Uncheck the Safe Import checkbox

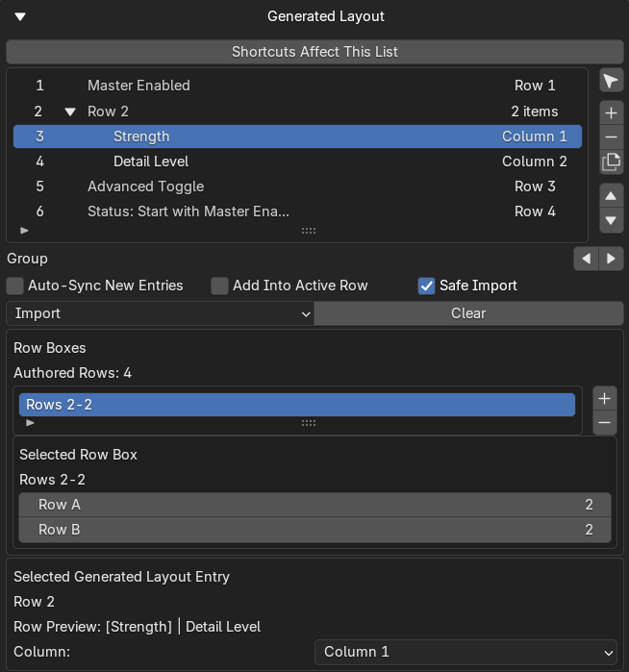(426, 286)
